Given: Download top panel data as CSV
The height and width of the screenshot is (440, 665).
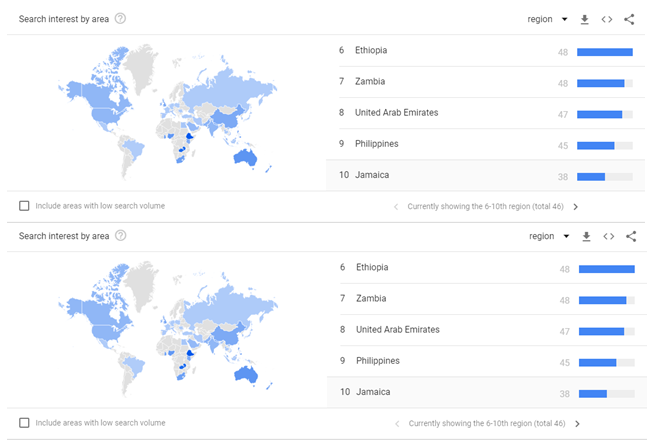Looking at the screenshot, I should point(585,19).
